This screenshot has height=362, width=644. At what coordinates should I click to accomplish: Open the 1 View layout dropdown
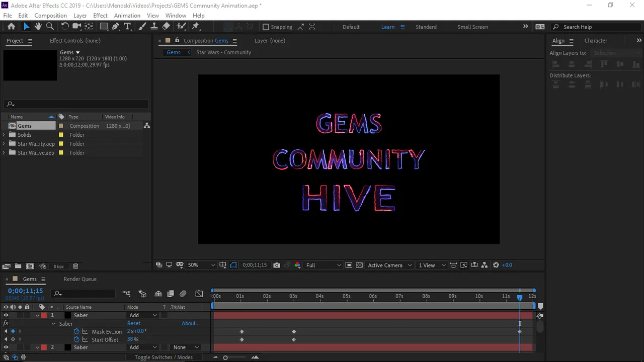click(432, 265)
